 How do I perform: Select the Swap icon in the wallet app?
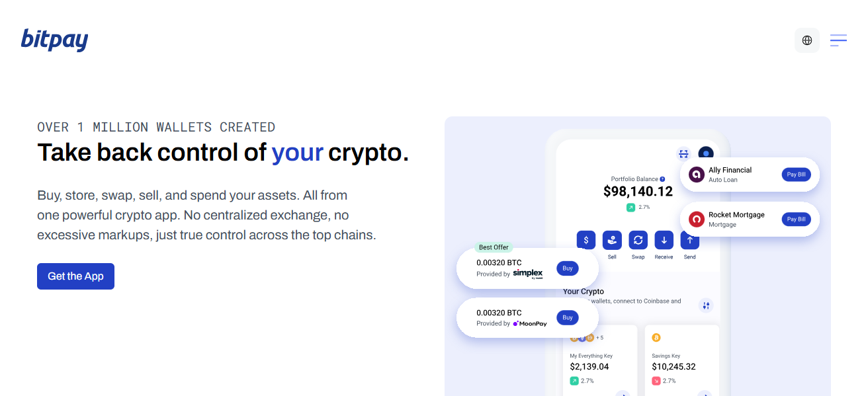click(x=638, y=240)
